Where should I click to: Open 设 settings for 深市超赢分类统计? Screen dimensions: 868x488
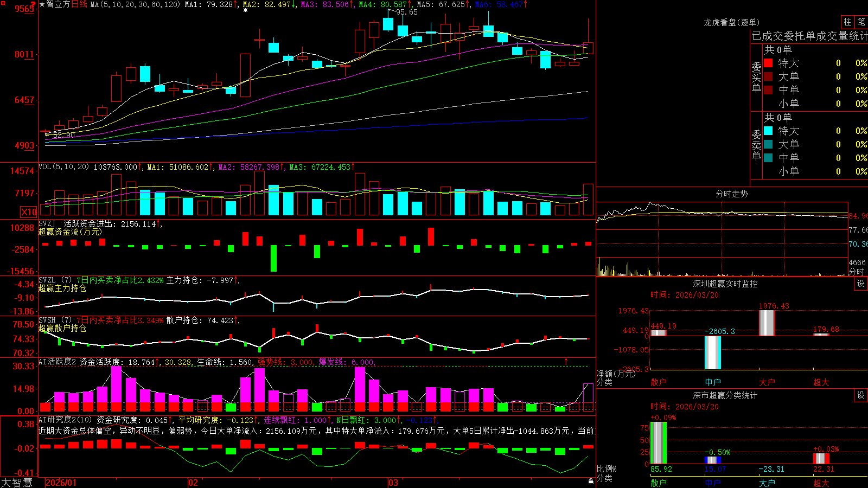(x=861, y=395)
